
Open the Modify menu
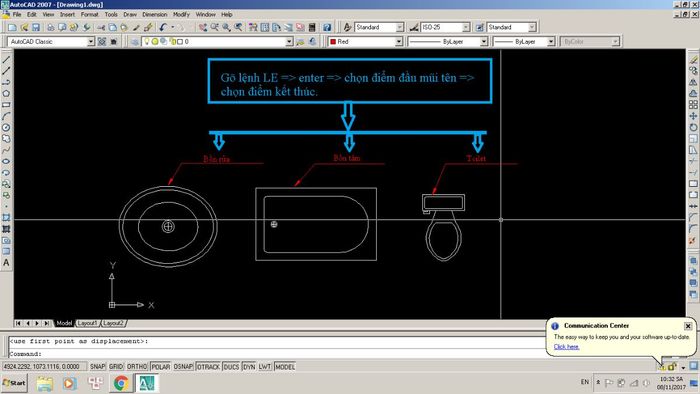(181, 14)
